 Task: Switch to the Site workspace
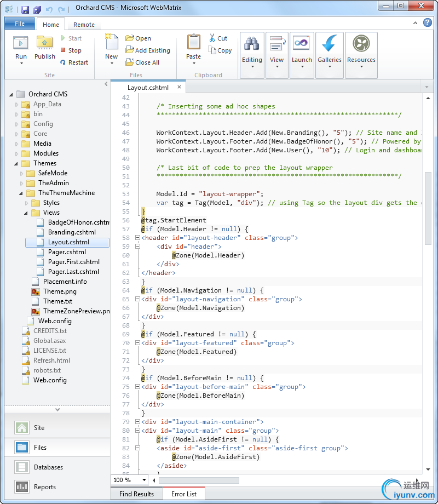pyautogui.click(x=57, y=427)
